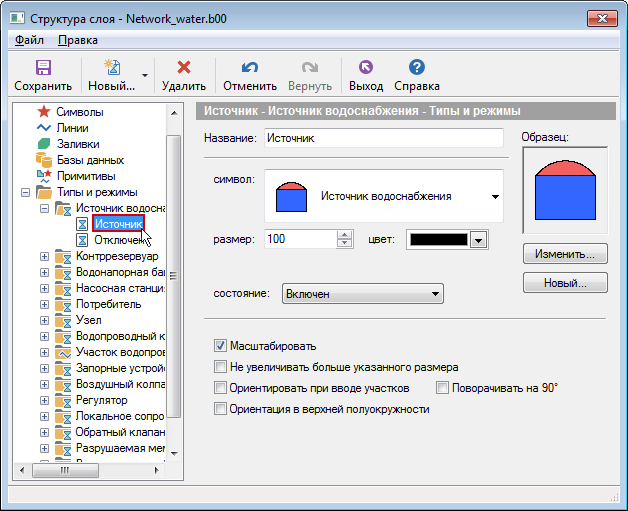Click the Сохранить (Save) toolbar icon

click(x=43, y=68)
